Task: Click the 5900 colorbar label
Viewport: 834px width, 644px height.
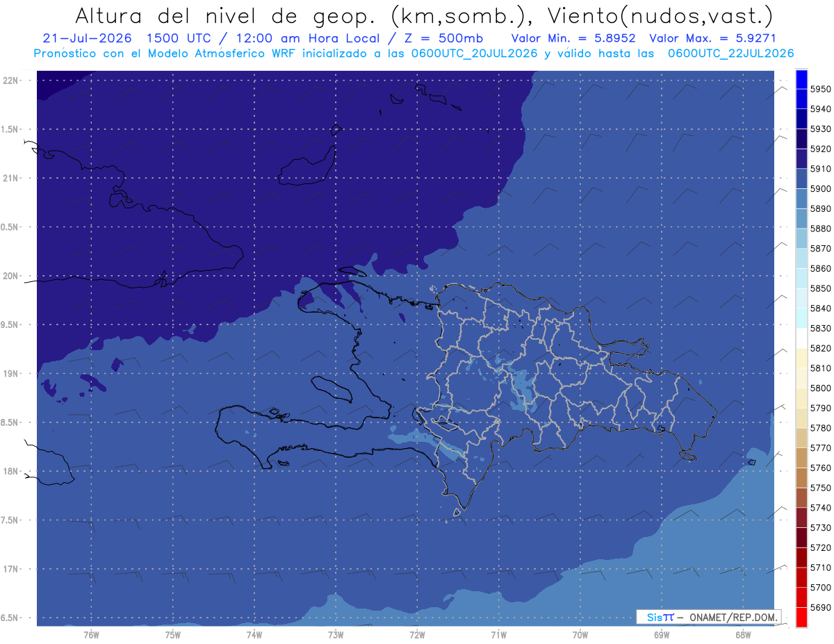Action: click(820, 189)
